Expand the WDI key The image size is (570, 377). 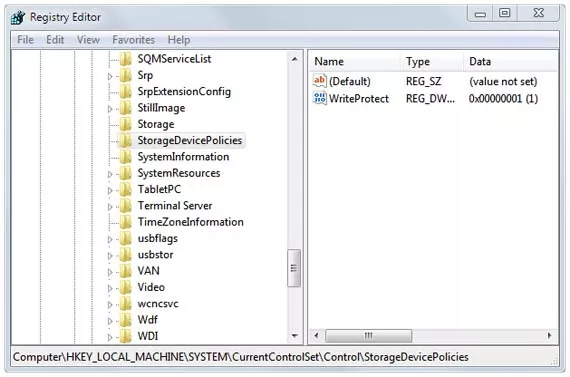coord(110,337)
